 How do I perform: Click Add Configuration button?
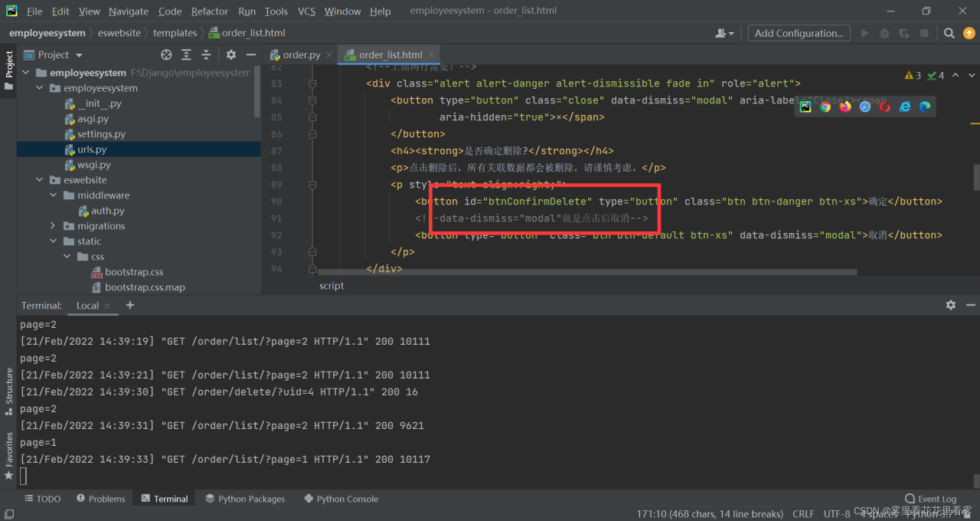[799, 33]
